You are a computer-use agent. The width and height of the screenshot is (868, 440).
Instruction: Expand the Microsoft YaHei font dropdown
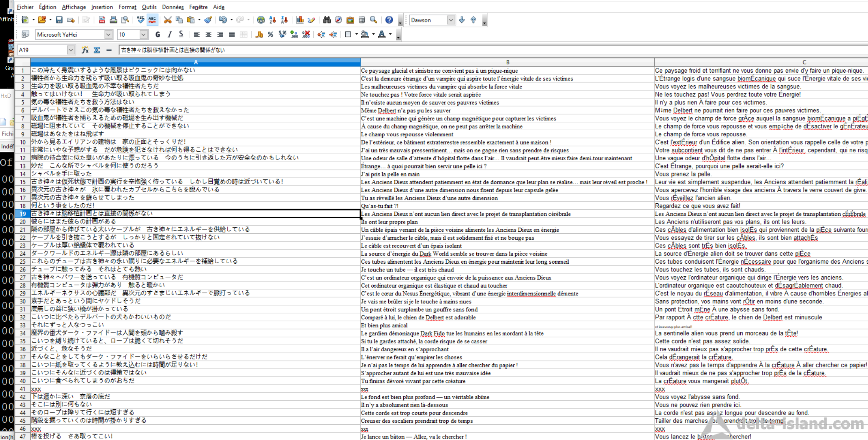tap(108, 34)
